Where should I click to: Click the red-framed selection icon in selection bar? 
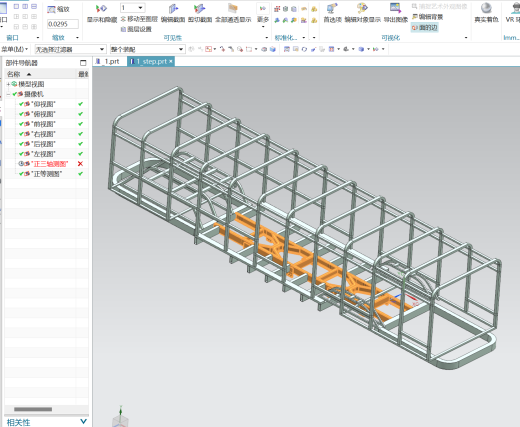click(208, 49)
